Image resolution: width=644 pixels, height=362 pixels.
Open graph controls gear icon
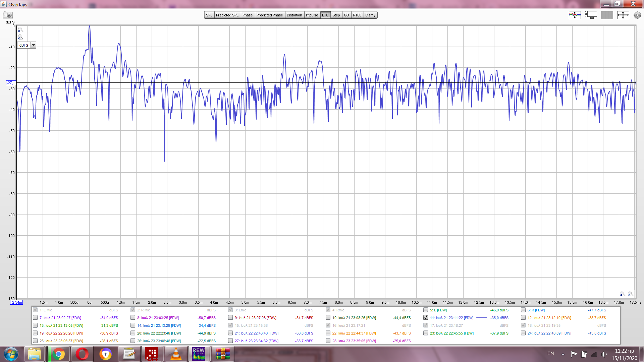(637, 15)
